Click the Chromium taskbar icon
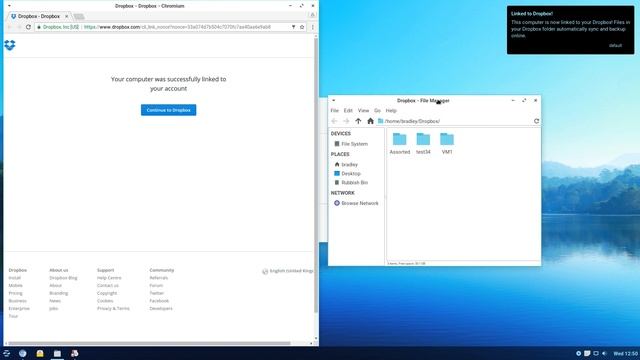Image resolution: width=640 pixels, height=360 pixels. click(22, 353)
